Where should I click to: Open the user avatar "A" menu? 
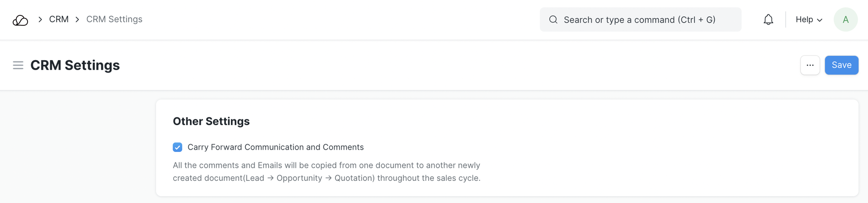(x=845, y=19)
